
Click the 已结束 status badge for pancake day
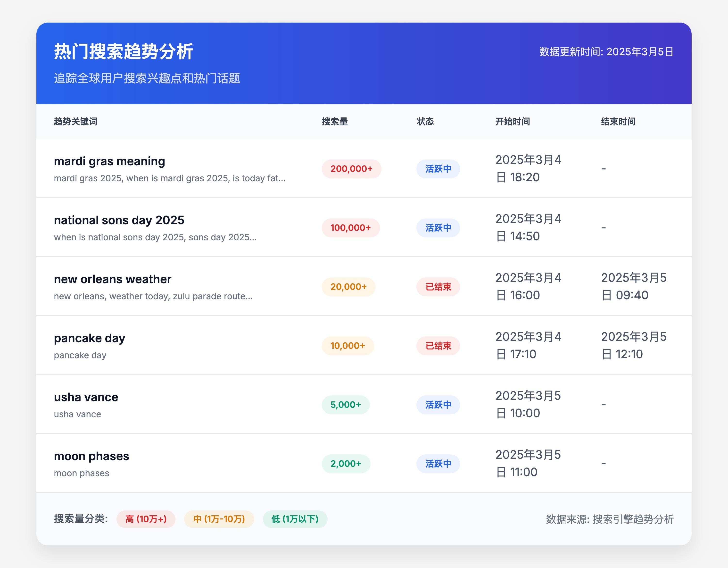point(438,346)
